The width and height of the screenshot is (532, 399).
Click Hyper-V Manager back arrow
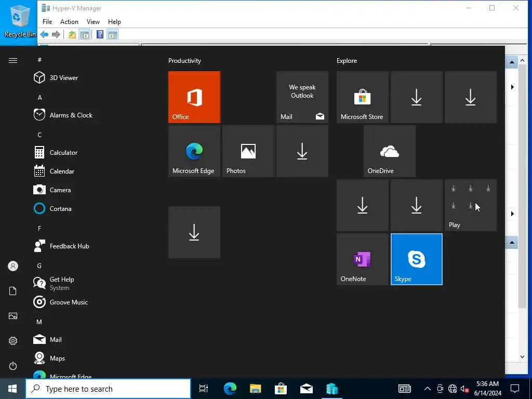[x=44, y=34]
